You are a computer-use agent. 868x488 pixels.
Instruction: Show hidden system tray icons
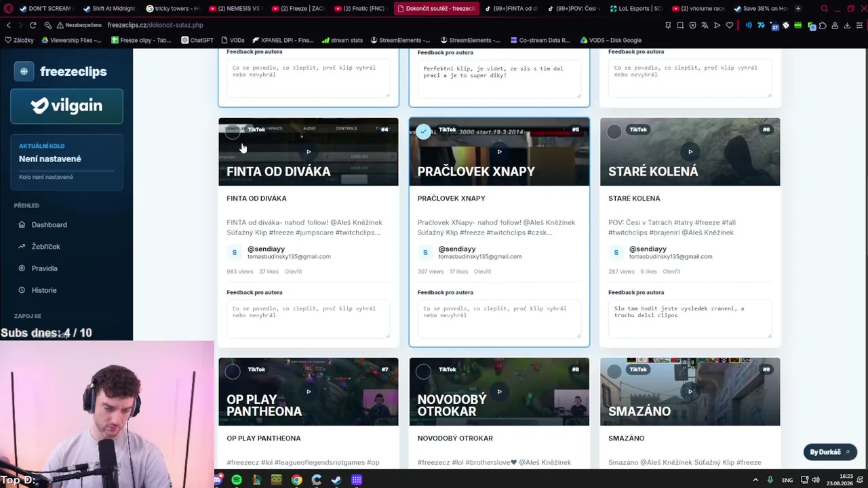coord(755,480)
